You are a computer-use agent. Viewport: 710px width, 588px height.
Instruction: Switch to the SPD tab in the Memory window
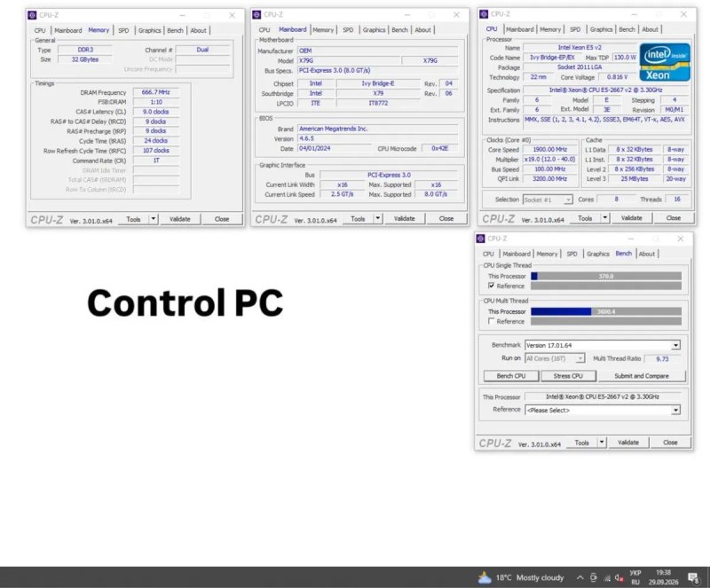pyautogui.click(x=123, y=30)
